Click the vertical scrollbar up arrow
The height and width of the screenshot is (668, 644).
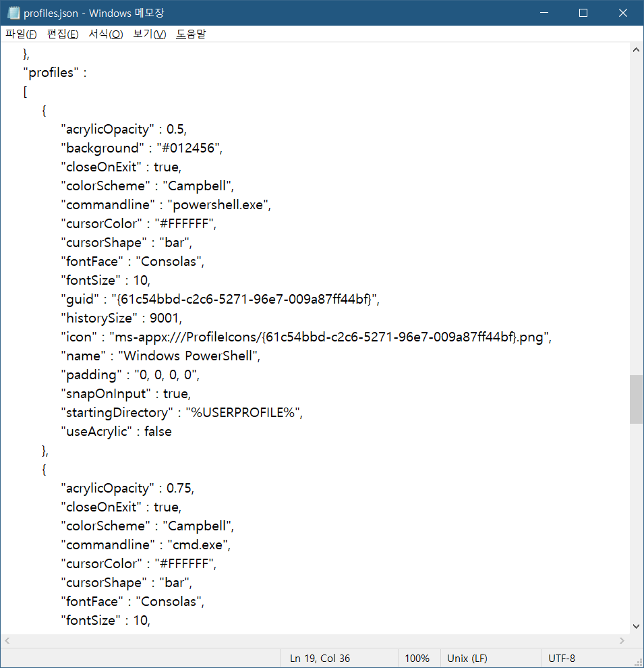point(636,50)
